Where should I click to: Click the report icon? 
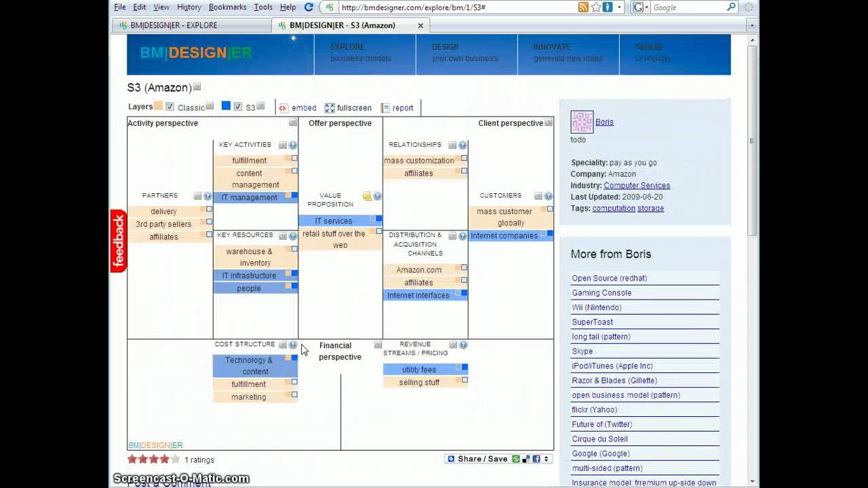[x=386, y=108]
